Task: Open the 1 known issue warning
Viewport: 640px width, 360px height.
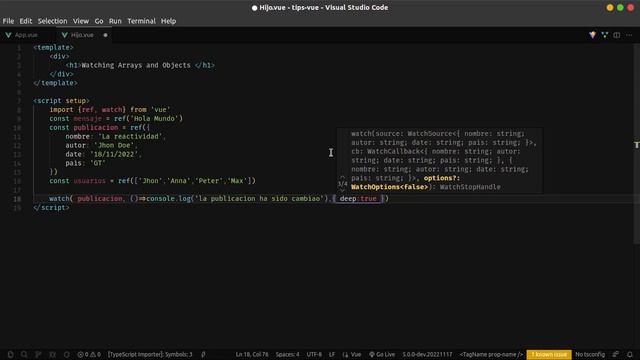Action: (x=549, y=354)
